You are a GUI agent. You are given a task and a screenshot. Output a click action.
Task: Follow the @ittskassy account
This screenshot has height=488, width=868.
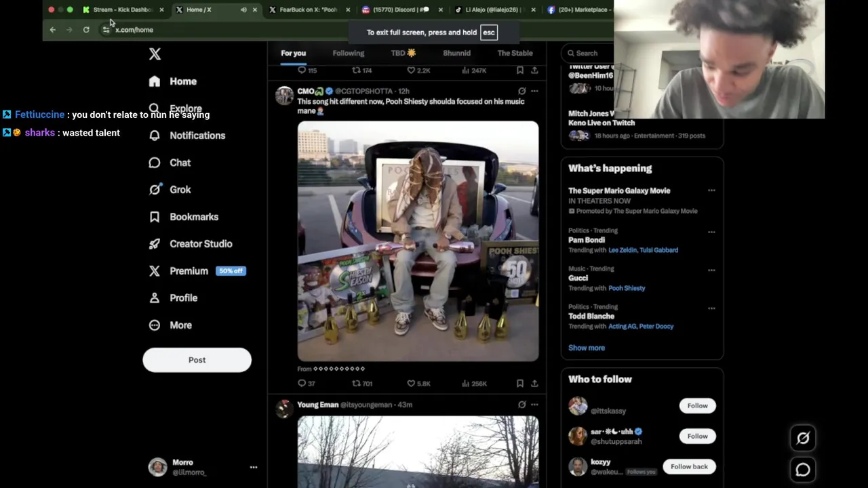697,405
